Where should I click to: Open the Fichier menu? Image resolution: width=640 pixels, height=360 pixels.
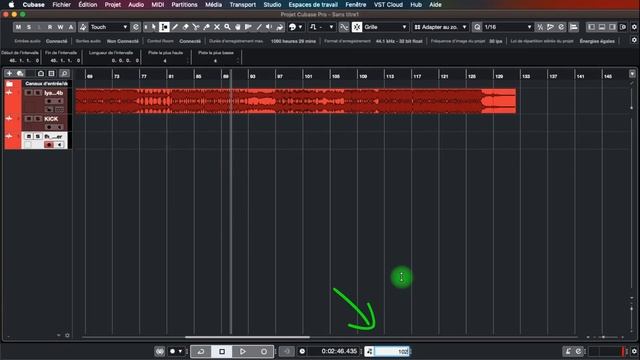61,4
